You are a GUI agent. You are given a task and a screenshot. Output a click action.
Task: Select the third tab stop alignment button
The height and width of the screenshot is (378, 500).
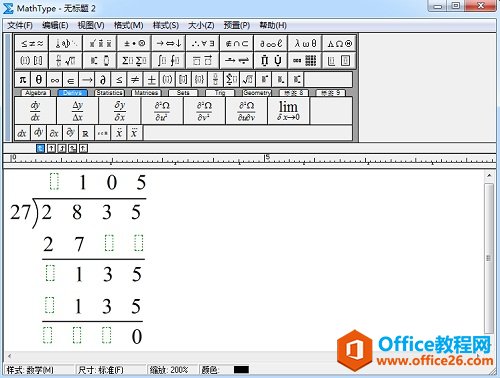62,148
